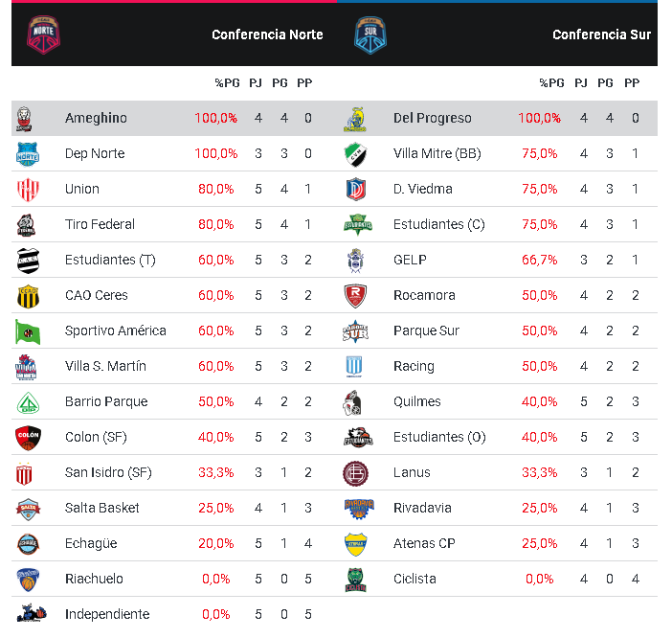The height and width of the screenshot is (638, 672).
Task: Open the Tiro Federal team link
Action: [x=100, y=224]
